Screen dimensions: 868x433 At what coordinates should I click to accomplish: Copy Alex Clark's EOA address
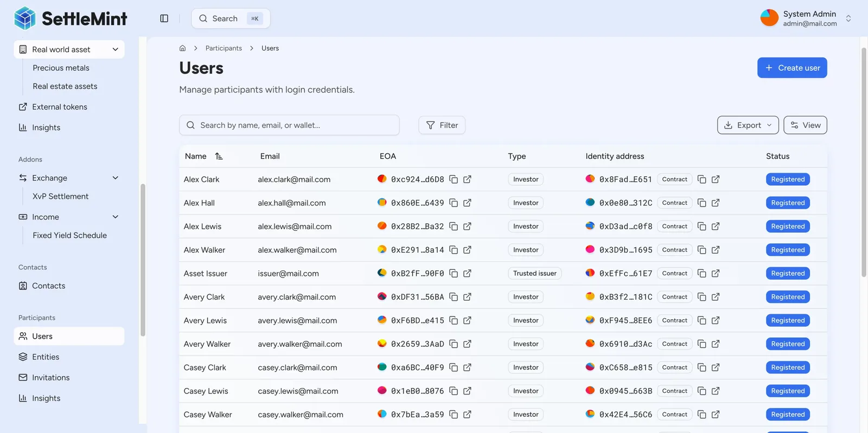click(454, 179)
